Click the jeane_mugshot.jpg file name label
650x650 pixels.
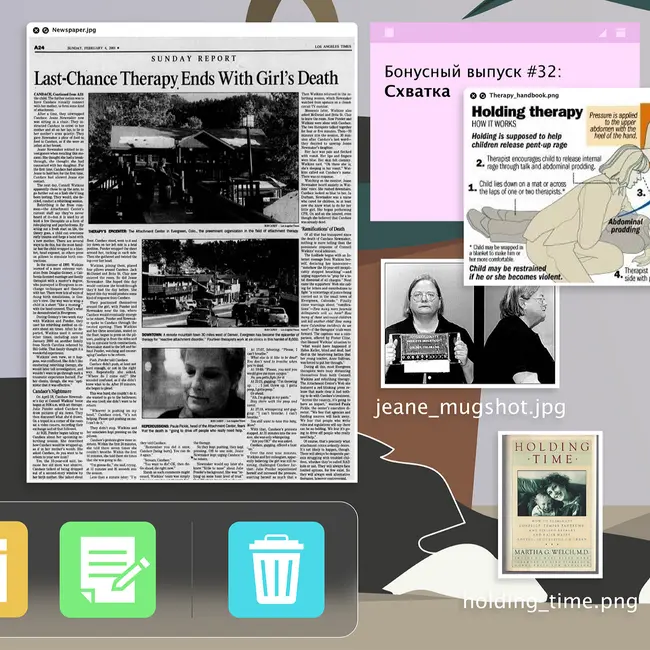click(452, 408)
